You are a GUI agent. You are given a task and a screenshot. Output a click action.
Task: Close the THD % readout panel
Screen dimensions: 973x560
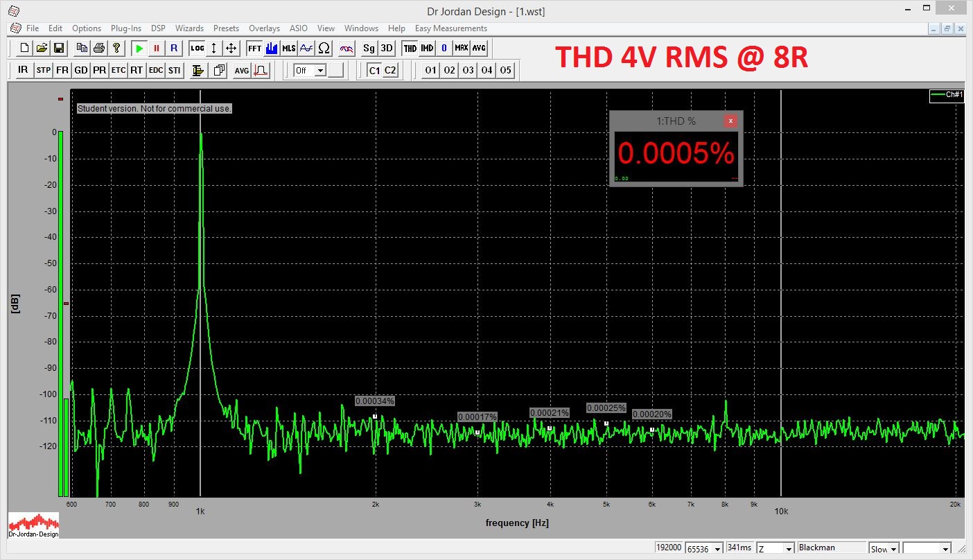(730, 121)
